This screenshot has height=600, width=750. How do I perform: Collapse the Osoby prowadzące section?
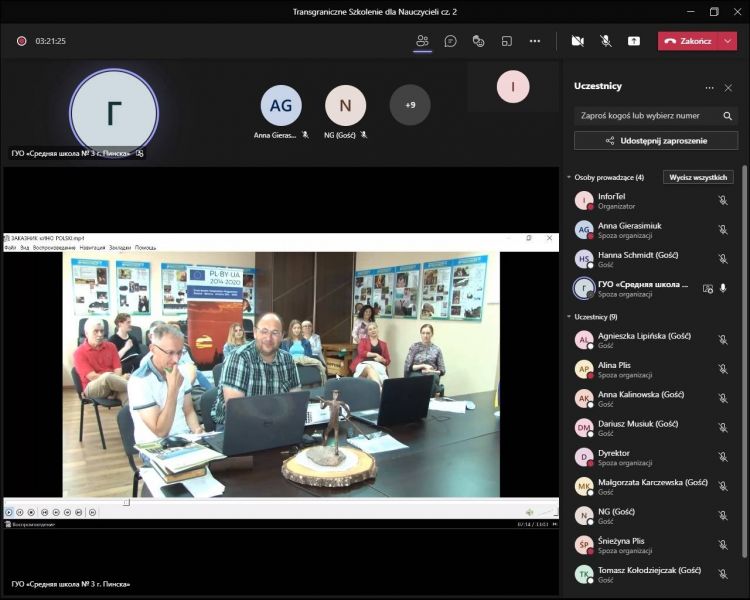569,177
